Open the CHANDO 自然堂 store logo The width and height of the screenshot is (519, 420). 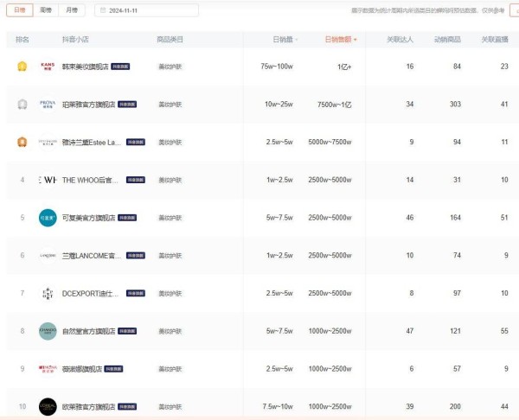tap(48, 331)
